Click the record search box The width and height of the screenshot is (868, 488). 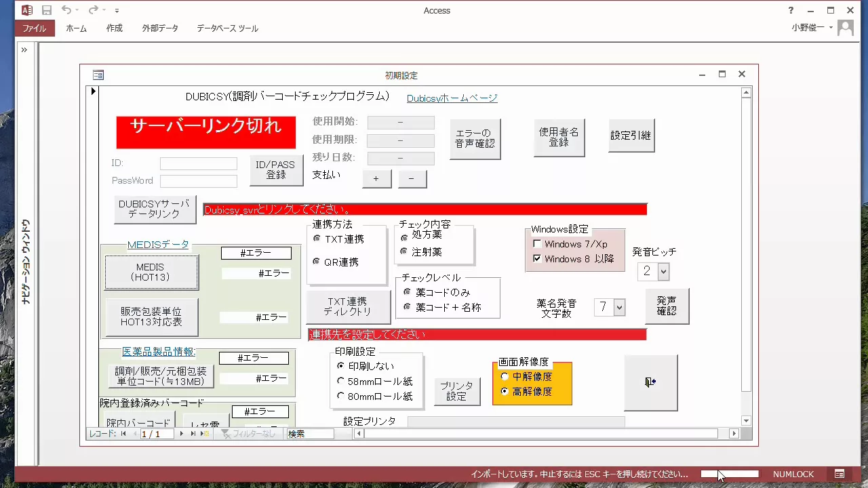tap(310, 434)
